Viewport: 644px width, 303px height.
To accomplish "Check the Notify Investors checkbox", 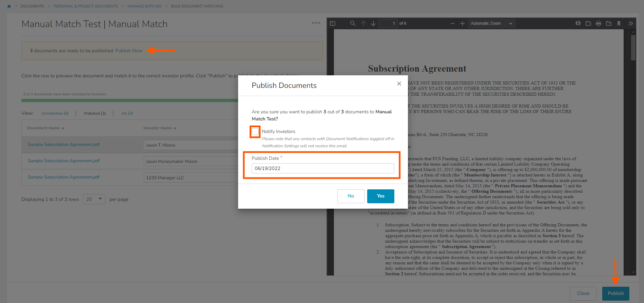I will pos(255,132).
